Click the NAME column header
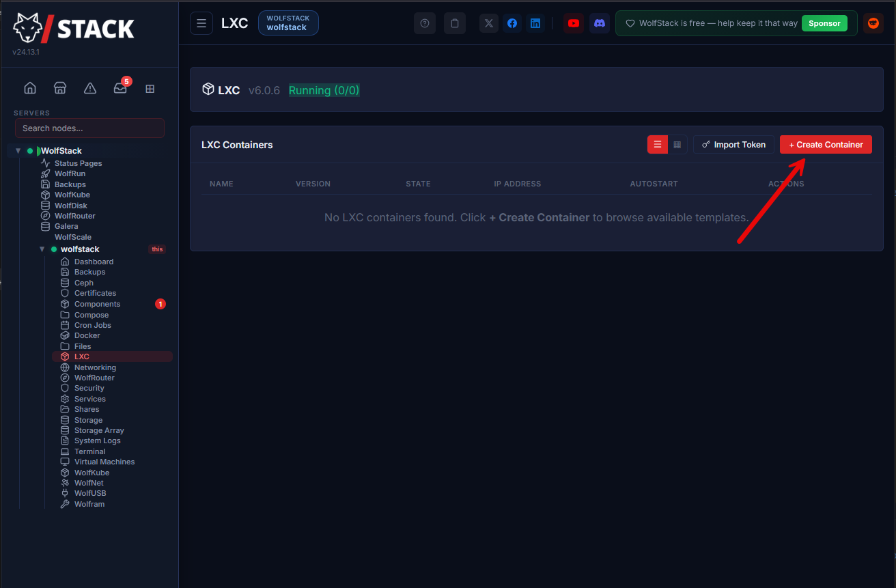896x588 pixels. (221, 184)
